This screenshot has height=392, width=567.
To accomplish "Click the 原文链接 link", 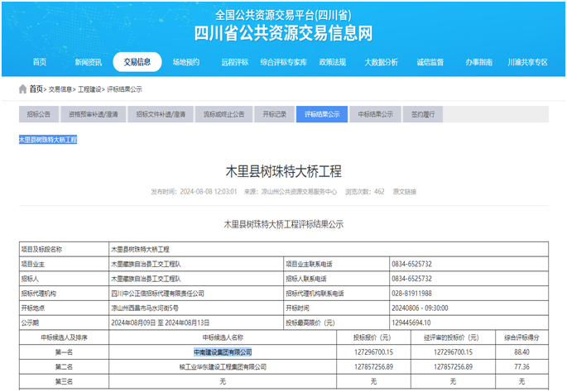I will pos(405,191).
